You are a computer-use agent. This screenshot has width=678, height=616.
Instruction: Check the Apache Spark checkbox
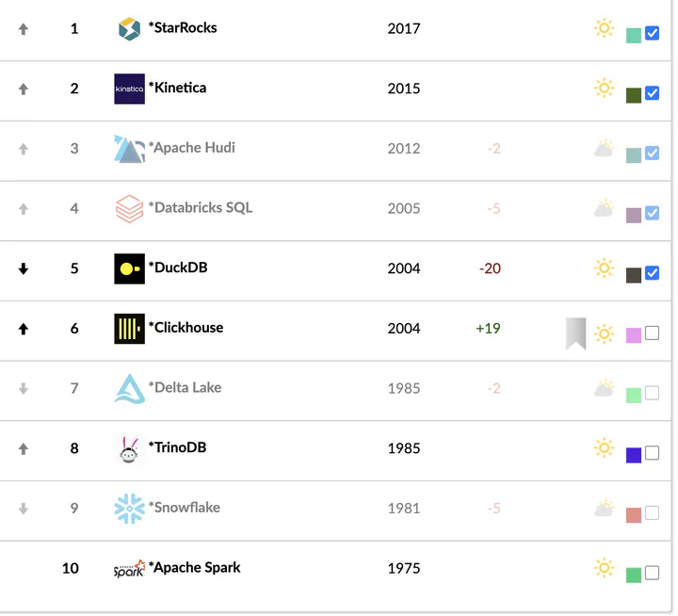point(652,573)
